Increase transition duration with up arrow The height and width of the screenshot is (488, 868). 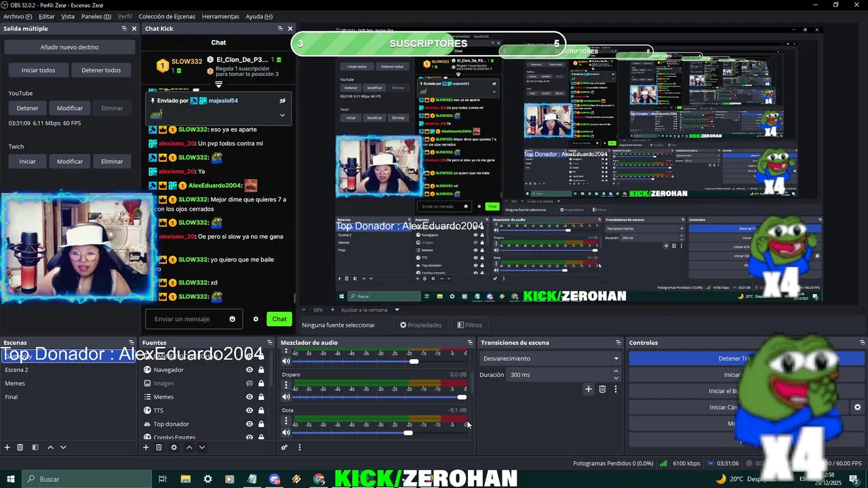click(616, 371)
